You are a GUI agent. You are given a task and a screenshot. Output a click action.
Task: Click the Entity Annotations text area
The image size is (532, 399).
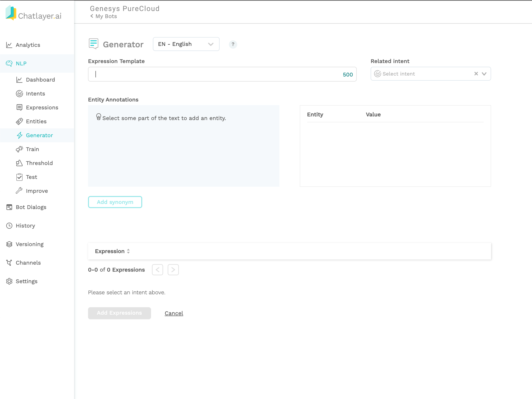(x=184, y=146)
